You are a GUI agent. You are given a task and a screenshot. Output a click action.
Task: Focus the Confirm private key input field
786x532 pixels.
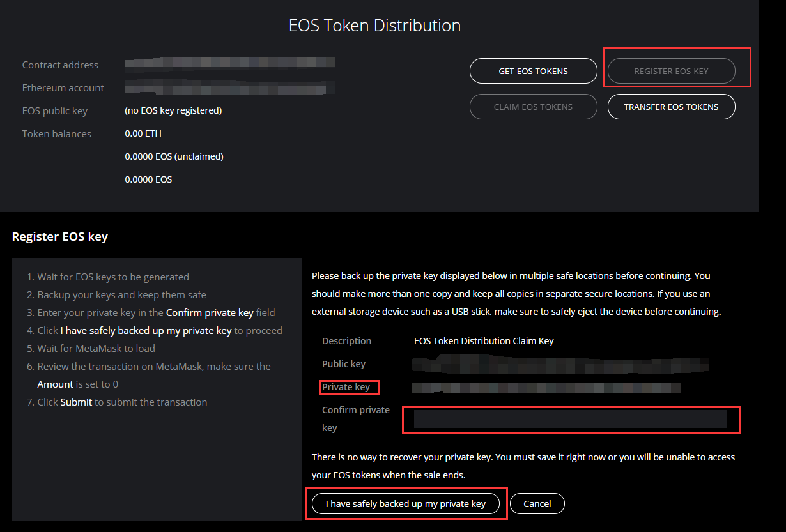tap(570, 419)
